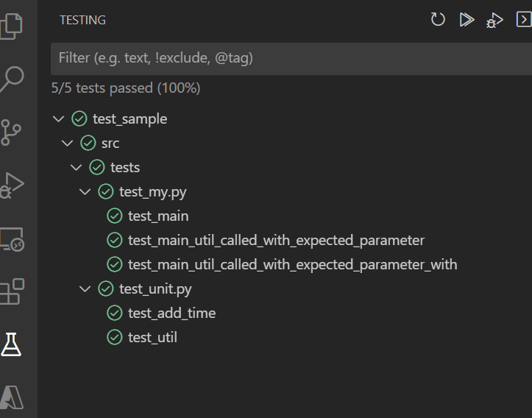Select the test_util test label
Image resolution: width=532 pixels, height=418 pixels.
[x=152, y=338]
